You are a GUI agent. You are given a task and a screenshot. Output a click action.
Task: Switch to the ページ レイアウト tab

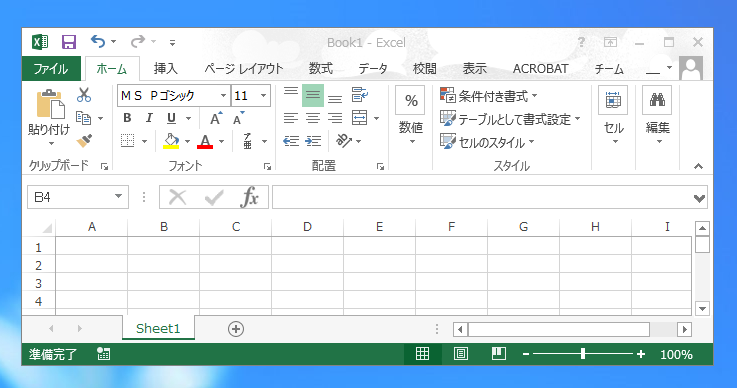coord(243,69)
